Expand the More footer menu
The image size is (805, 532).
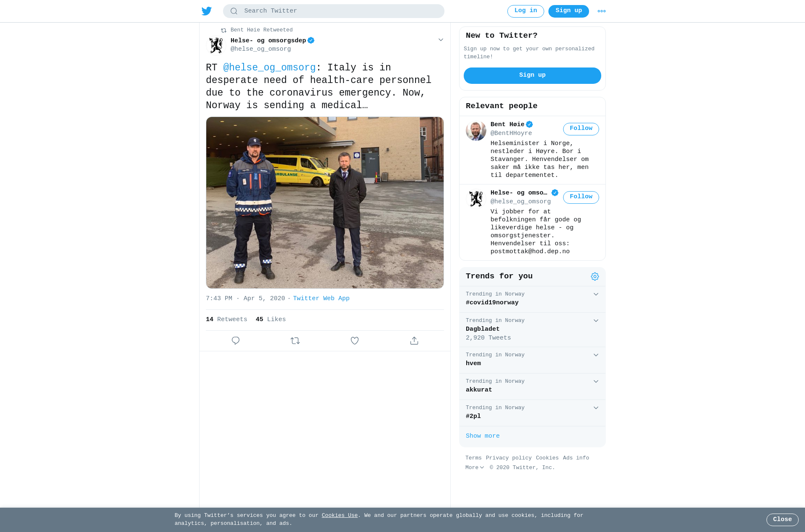click(475, 467)
